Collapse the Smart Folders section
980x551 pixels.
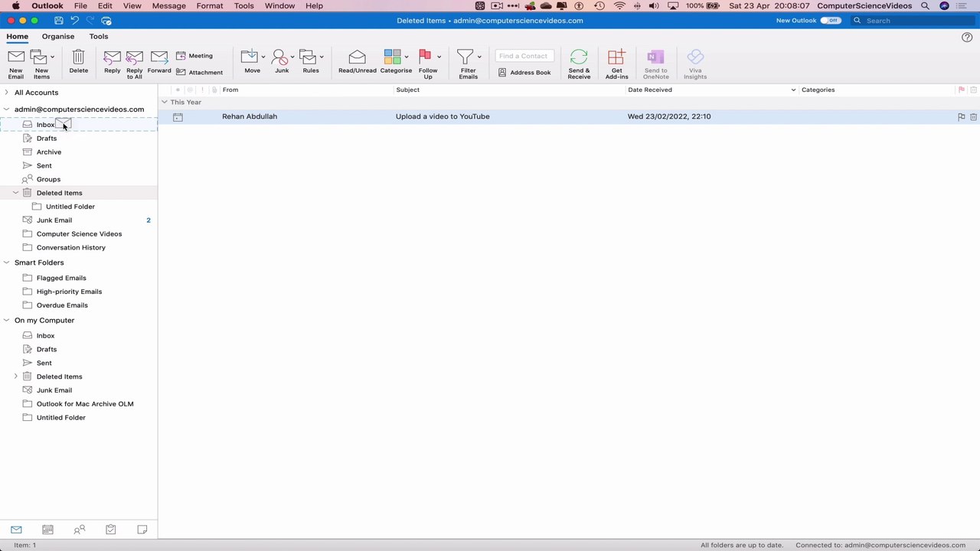(x=7, y=262)
